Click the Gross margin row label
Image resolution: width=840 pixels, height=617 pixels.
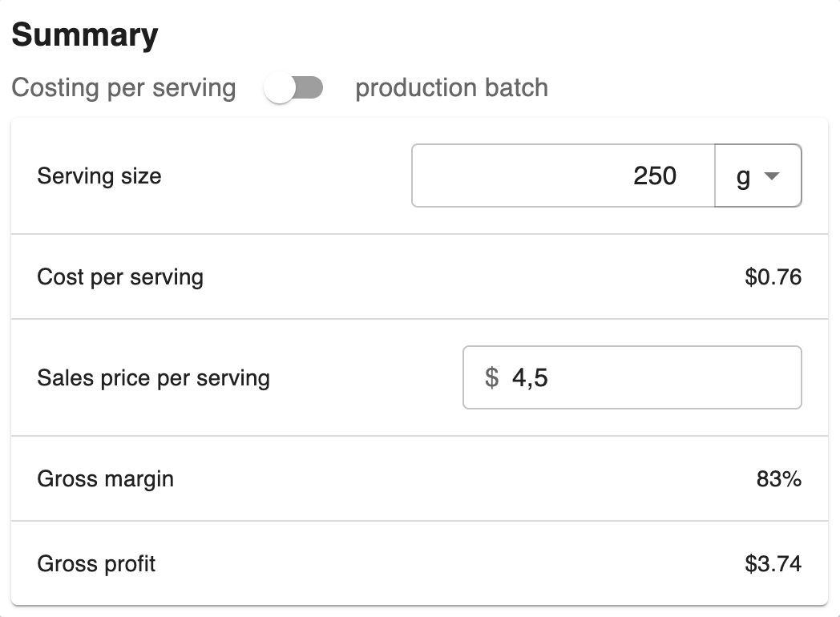105,478
